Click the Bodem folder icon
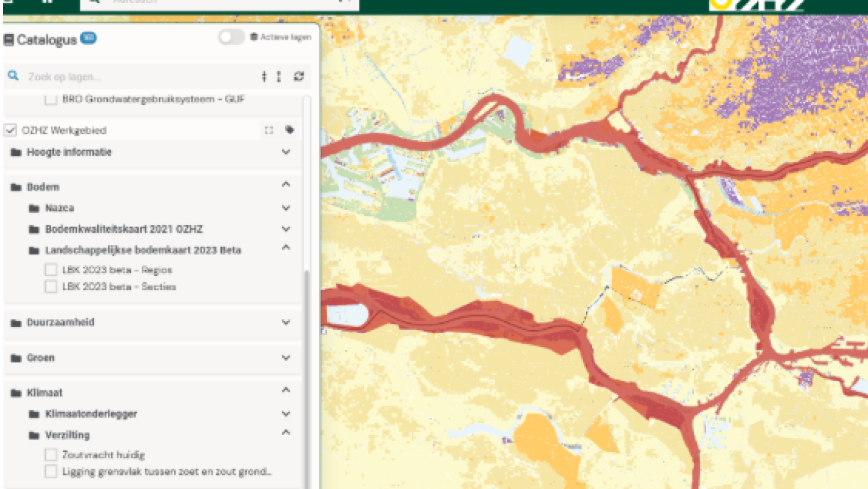The width and height of the screenshot is (868, 489). click(x=16, y=187)
